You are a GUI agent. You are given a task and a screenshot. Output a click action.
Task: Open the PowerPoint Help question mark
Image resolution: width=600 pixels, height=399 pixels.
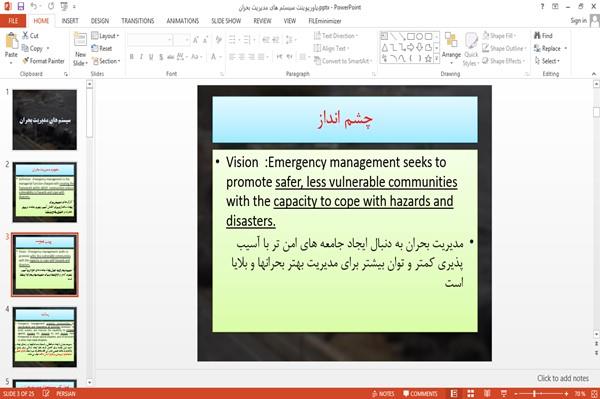tap(542, 7)
